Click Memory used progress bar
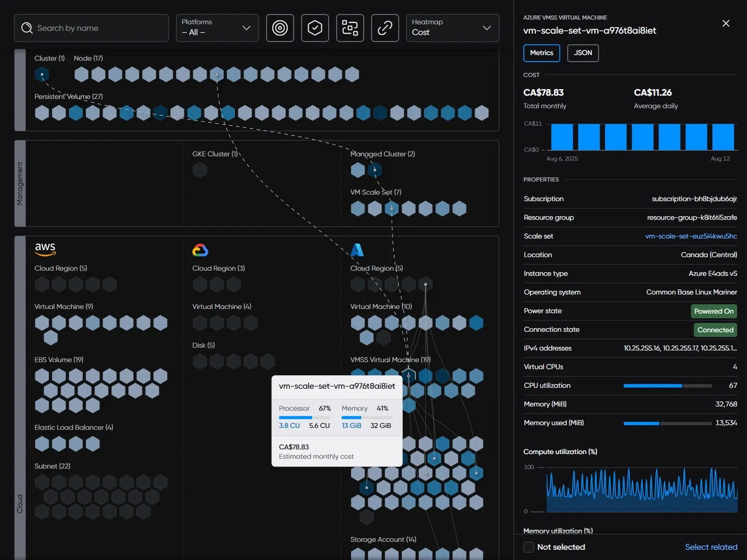Image resolution: width=747 pixels, height=560 pixels. pos(668,423)
